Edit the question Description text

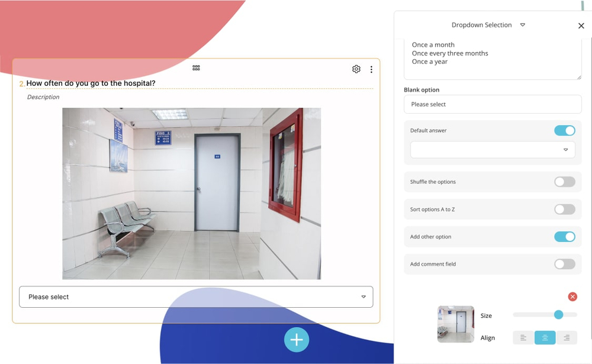43,97
